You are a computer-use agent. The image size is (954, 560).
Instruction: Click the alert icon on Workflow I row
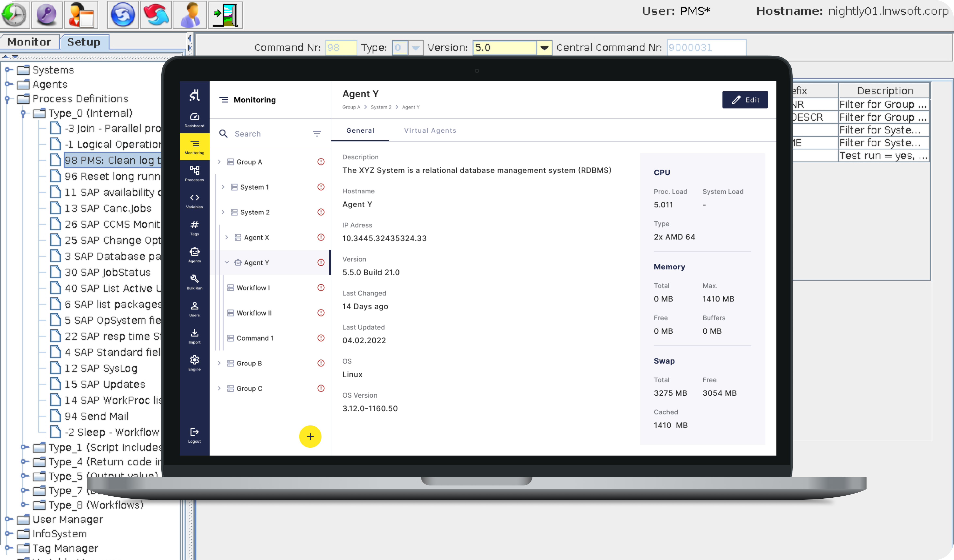(x=321, y=287)
